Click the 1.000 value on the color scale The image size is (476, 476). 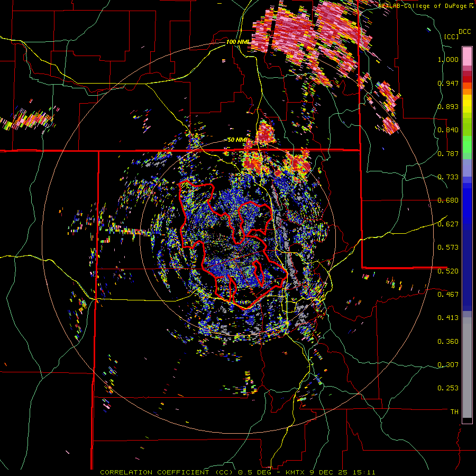448,59
